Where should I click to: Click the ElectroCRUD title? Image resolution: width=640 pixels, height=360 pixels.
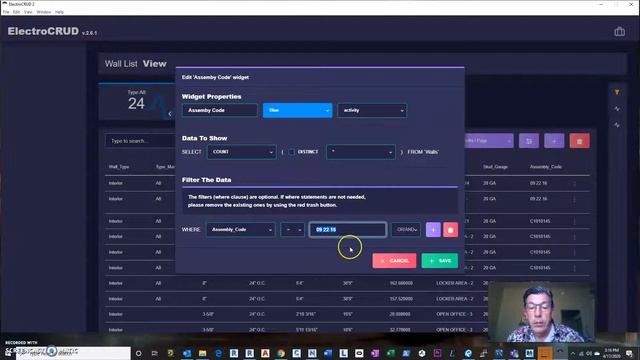tap(43, 31)
